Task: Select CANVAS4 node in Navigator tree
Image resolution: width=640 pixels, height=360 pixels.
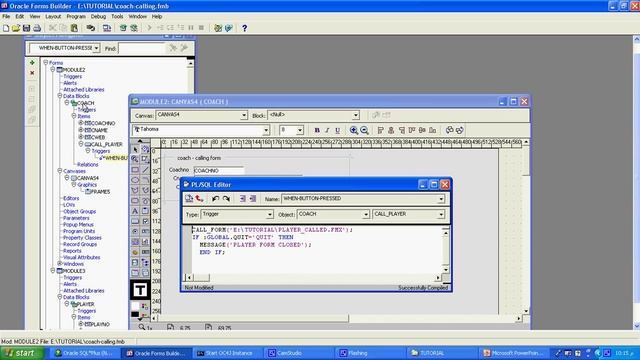Action: 88,178
